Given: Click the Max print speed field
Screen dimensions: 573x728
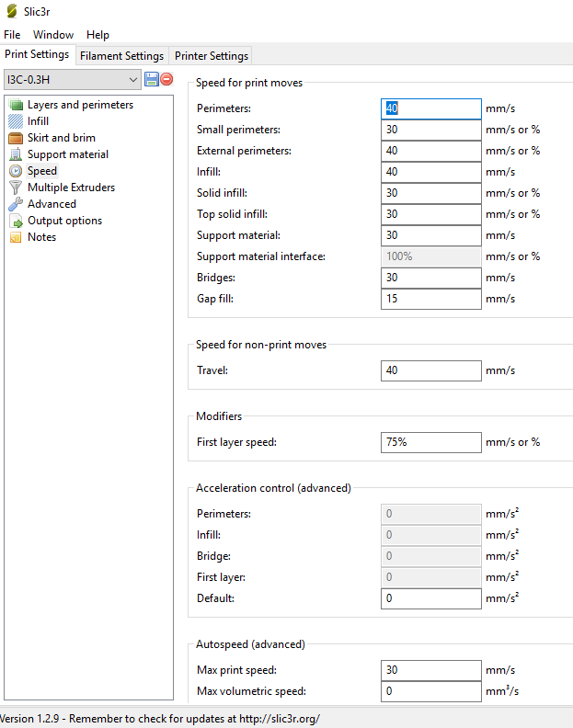Looking at the screenshot, I should pyautogui.click(x=431, y=670).
